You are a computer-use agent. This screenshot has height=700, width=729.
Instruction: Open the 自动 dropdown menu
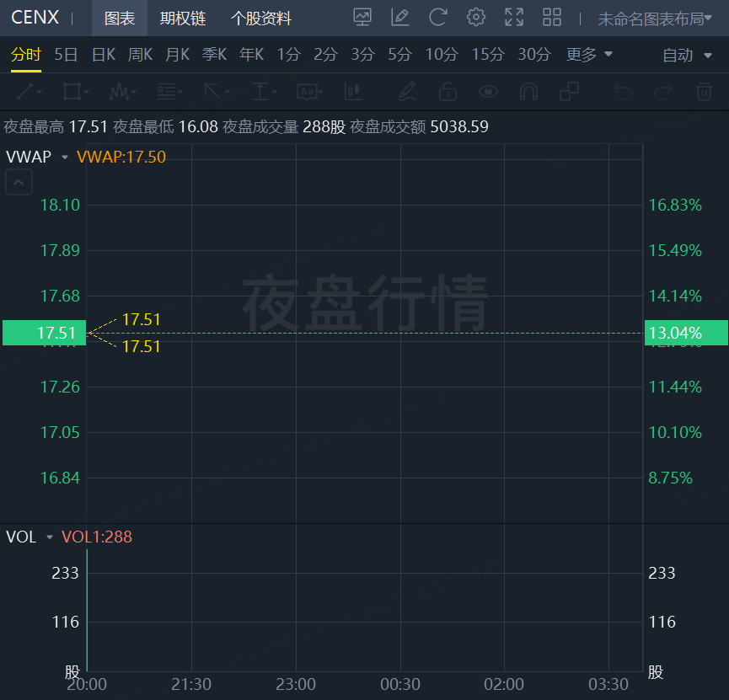coord(687,56)
